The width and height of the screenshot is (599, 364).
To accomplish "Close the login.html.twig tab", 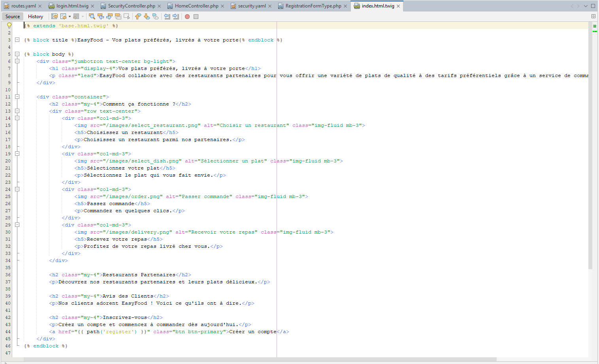I will [92, 6].
